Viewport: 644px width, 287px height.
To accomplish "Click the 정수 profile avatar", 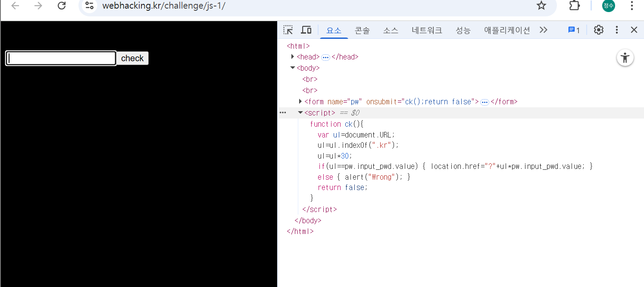I will coord(608,6).
